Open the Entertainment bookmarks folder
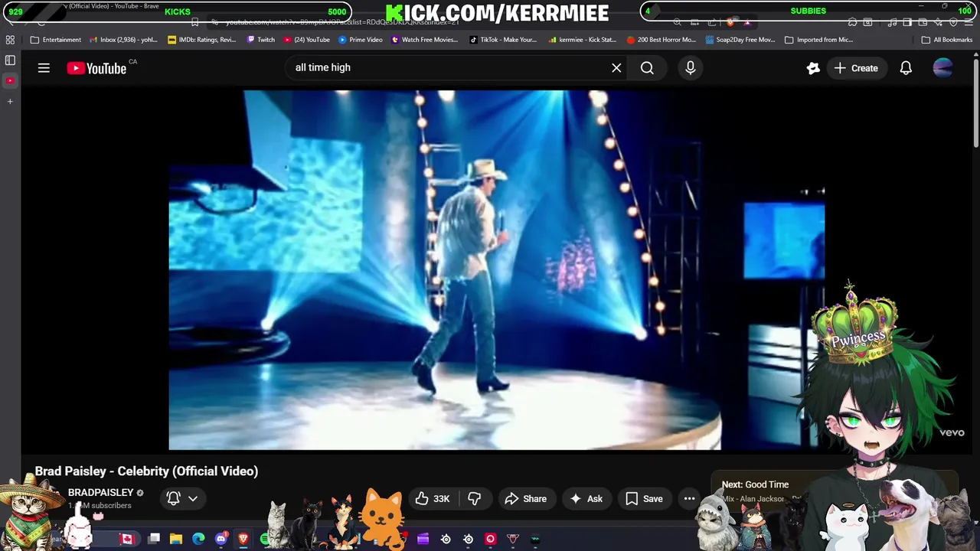This screenshot has width=980, height=551. click(x=55, y=40)
